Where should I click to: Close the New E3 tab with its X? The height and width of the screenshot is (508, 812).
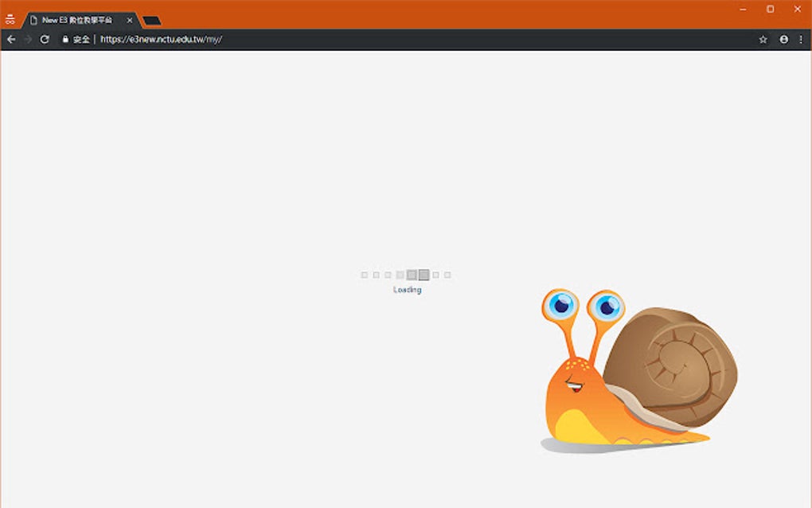(x=129, y=20)
